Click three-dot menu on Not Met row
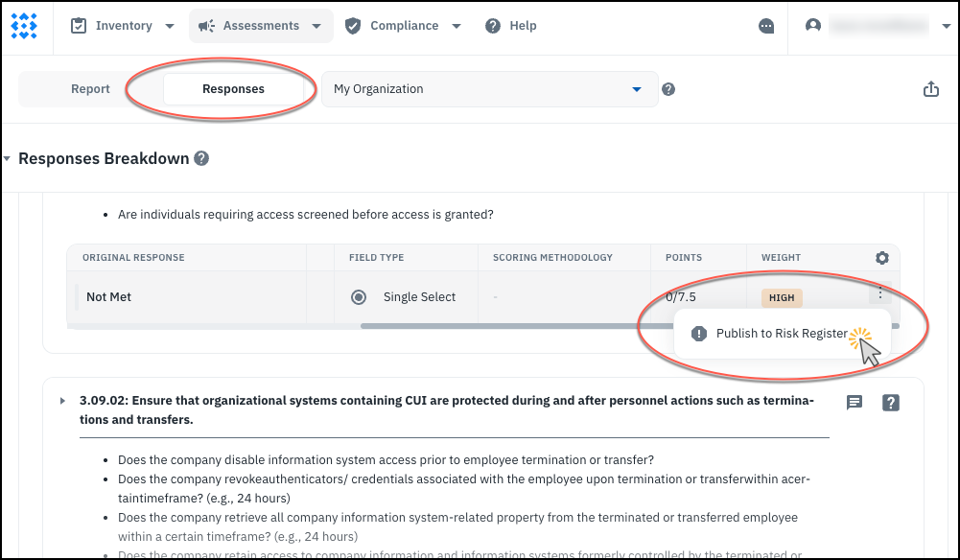The image size is (960, 560). point(880,295)
